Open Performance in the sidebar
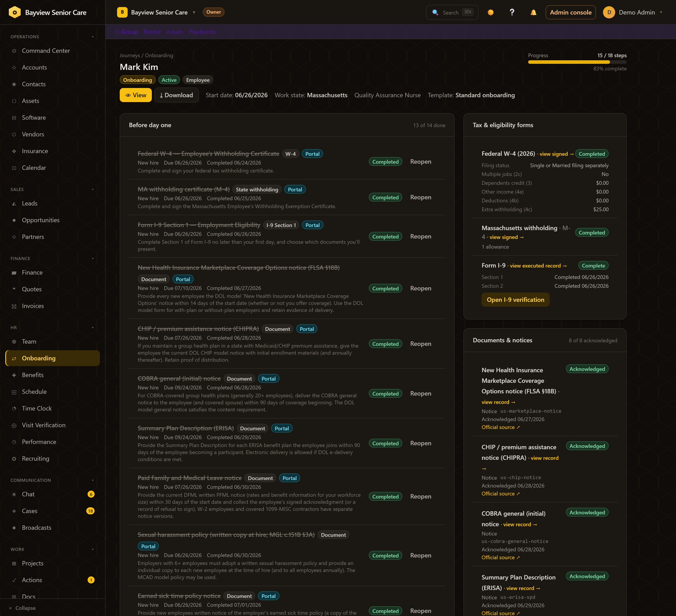The image size is (676, 616). (x=52, y=442)
